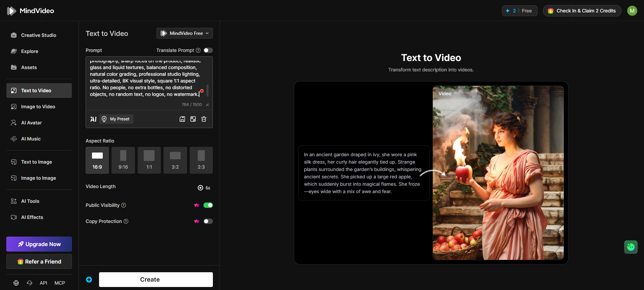Switch to Image to Video

[x=39, y=107]
